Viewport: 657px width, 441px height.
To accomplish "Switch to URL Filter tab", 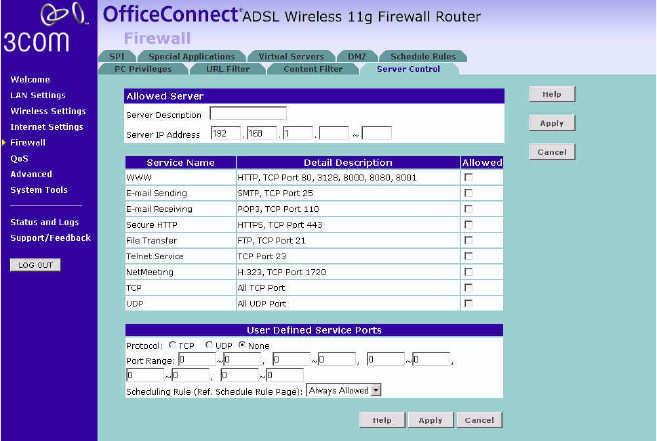I will pos(228,69).
